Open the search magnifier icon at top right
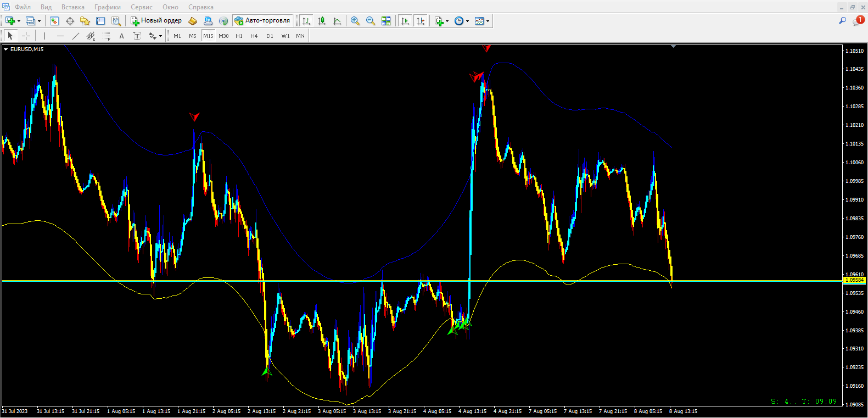The image size is (868, 418). pyautogui.click(x=842, y=21)
